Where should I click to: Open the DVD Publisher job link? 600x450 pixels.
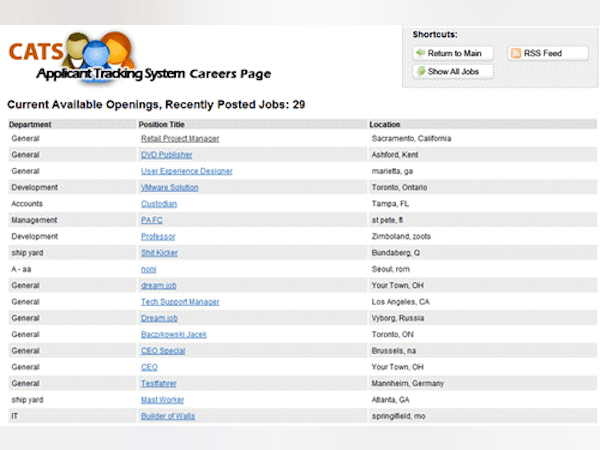pyautogui.click(x=166, y=155)
